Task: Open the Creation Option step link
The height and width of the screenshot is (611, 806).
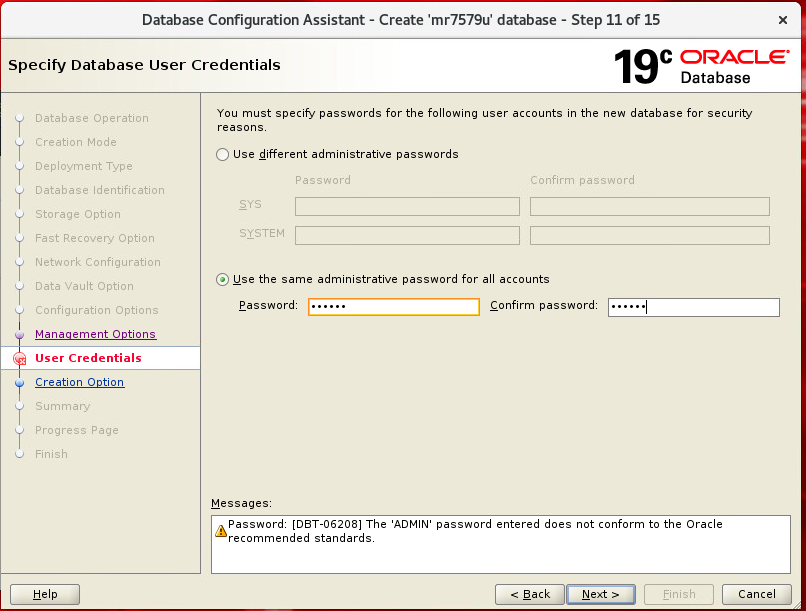Action: pyautogui.click(x=80, y=382)
